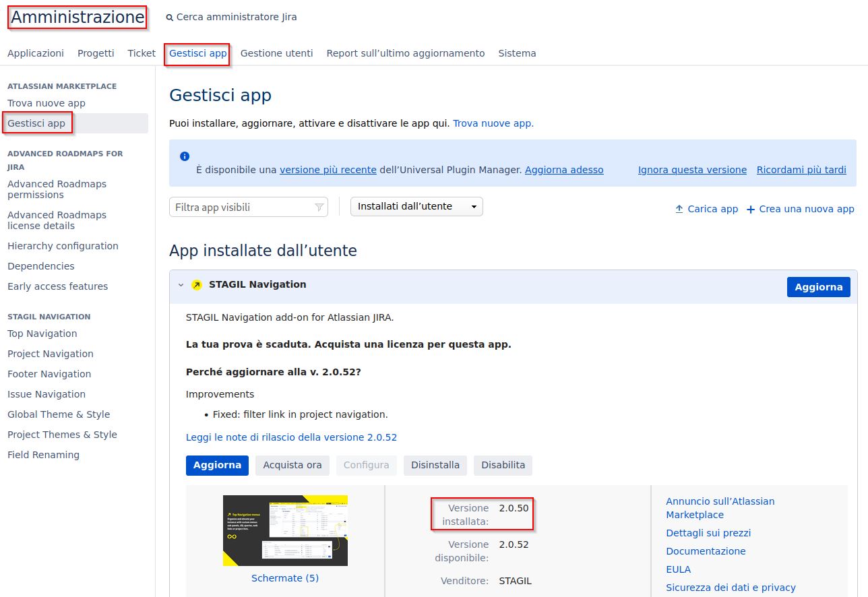The image size is (868, 597).
Task: Open Sicurezza dei dati e privacy link
Action: coord(731,588)
